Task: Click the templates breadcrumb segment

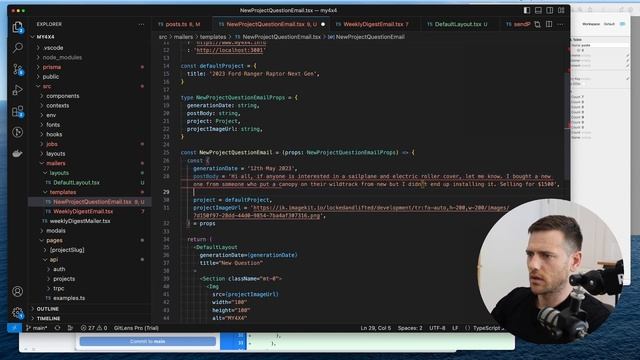Action: (x=213, y=37)
